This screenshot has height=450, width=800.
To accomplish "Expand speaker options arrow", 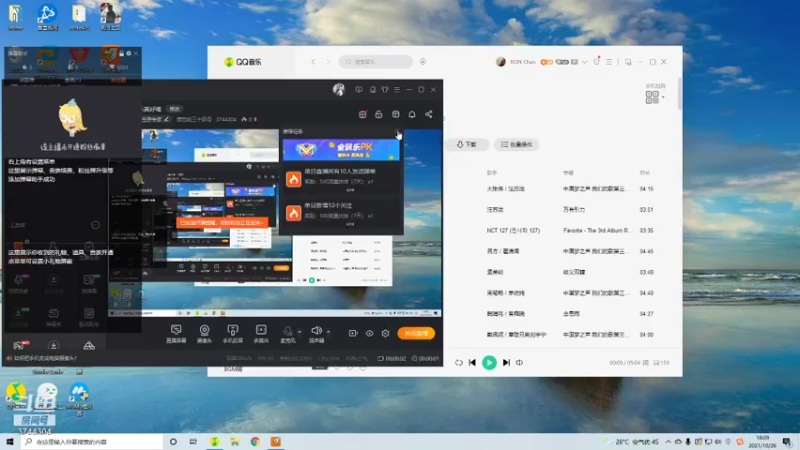I will tap(328, 332).
